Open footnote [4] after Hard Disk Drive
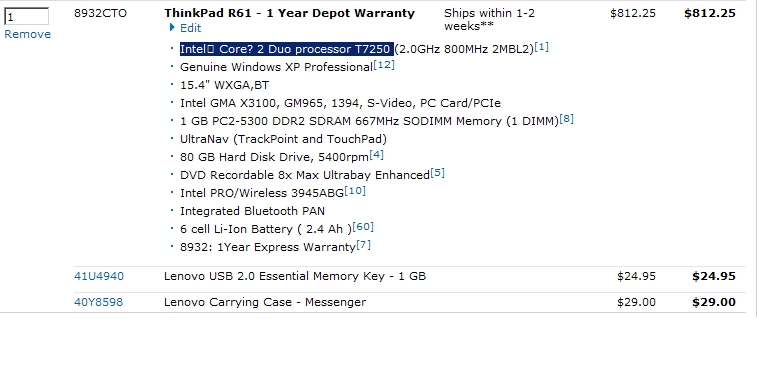The width and height of the screenshot is (759, 384). (377, 155)
